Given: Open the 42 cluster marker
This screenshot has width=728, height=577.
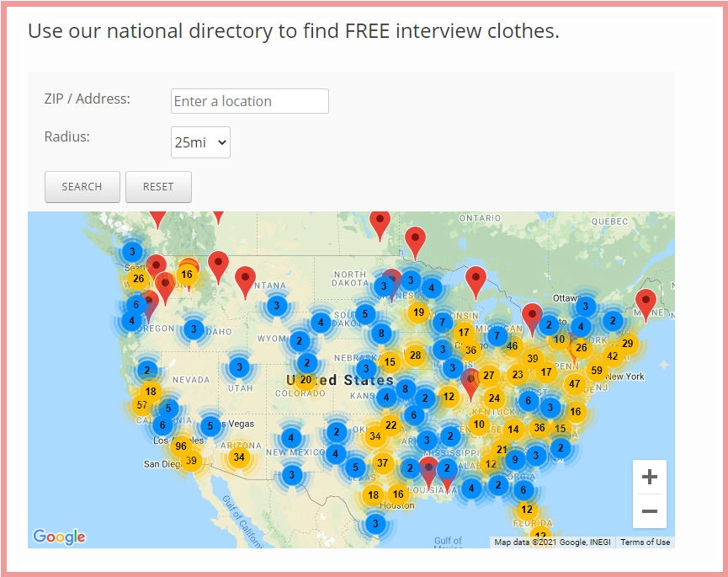Looking at the screenshot, I should [613, 355].
